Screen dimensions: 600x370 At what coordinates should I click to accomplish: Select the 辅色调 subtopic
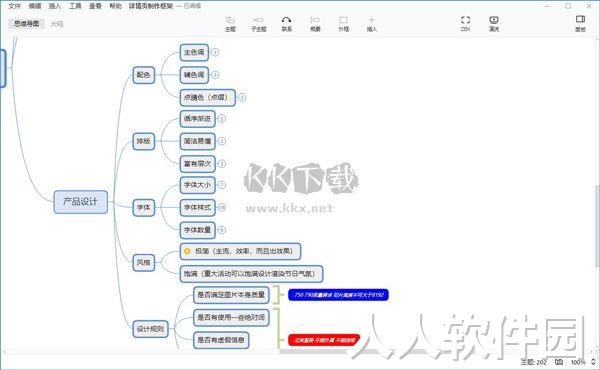[x=194, y=75]
